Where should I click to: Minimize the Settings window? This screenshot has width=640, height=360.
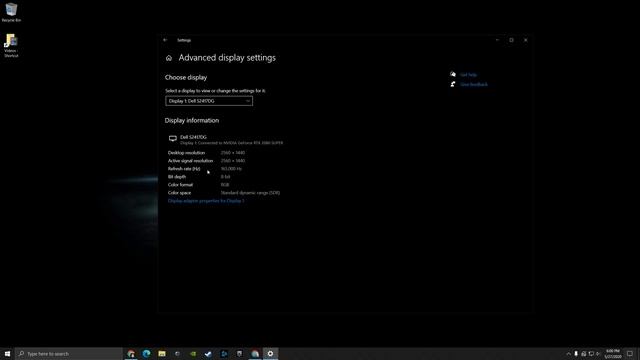coord(497,40)
